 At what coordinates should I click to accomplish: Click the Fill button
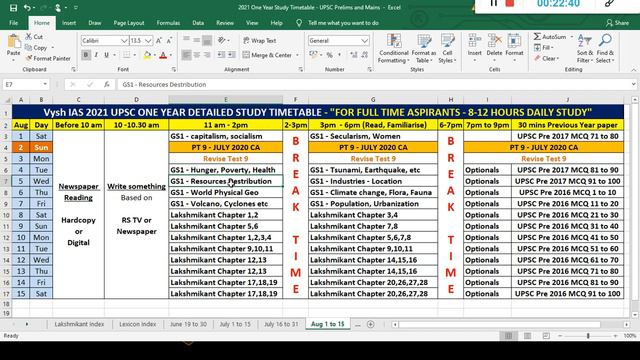coord(544,48)
